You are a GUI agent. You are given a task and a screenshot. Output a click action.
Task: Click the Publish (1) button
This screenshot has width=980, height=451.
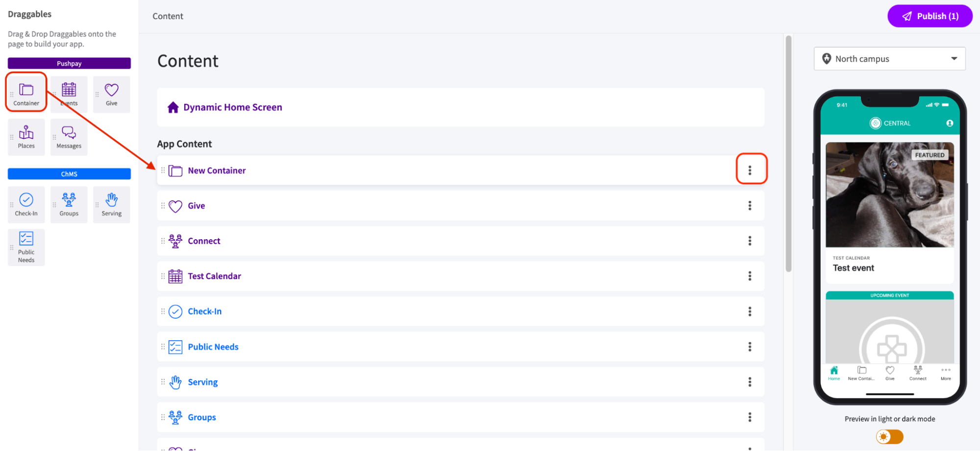pyautogui.click(x=930, y=16)
